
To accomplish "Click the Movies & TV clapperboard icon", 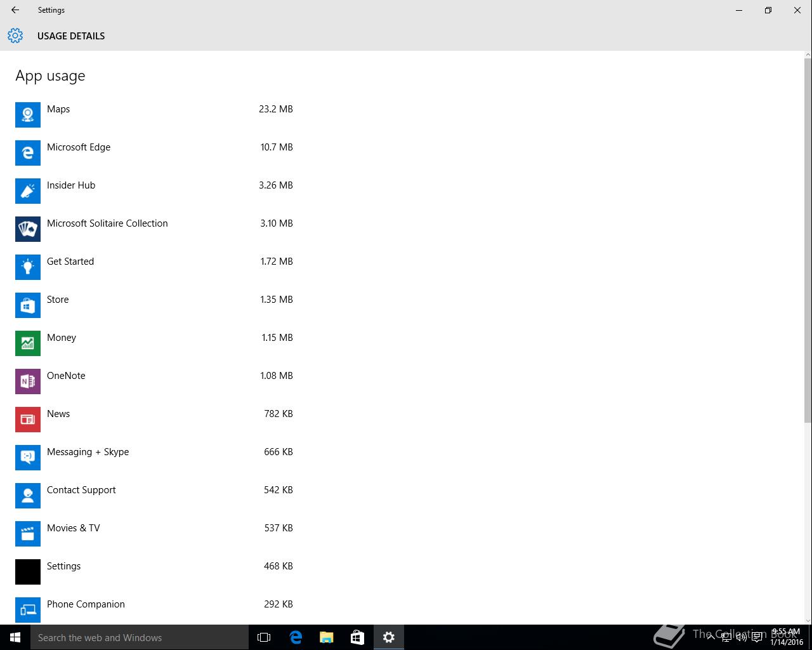I will (28, 534).
